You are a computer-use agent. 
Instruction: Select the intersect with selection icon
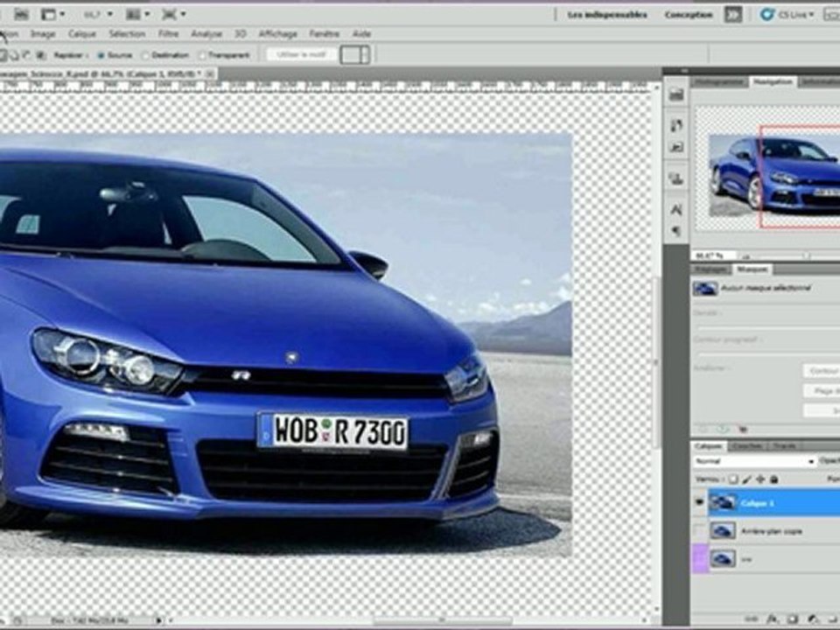point(41,55)
